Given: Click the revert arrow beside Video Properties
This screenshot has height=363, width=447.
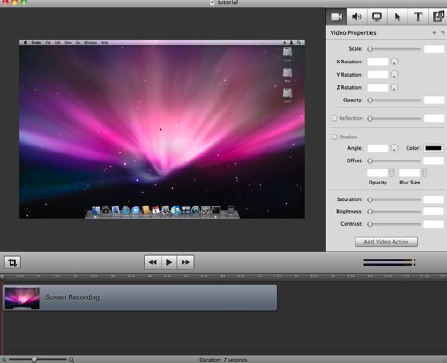Looking at the screenshot, I should 443,33.
